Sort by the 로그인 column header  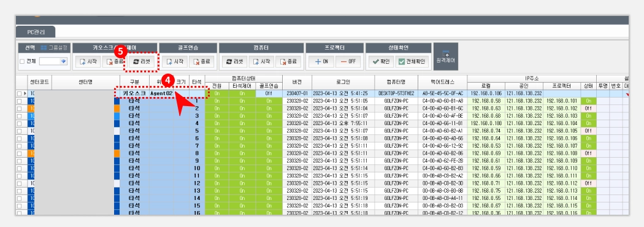tap(343, 82)
